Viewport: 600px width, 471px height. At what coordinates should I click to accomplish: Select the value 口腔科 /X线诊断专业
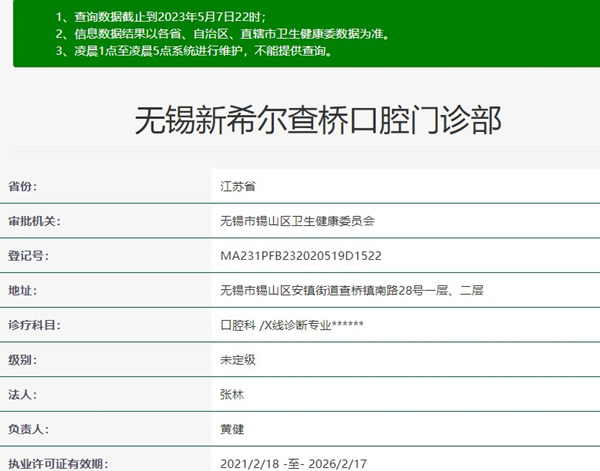[276, 325]
